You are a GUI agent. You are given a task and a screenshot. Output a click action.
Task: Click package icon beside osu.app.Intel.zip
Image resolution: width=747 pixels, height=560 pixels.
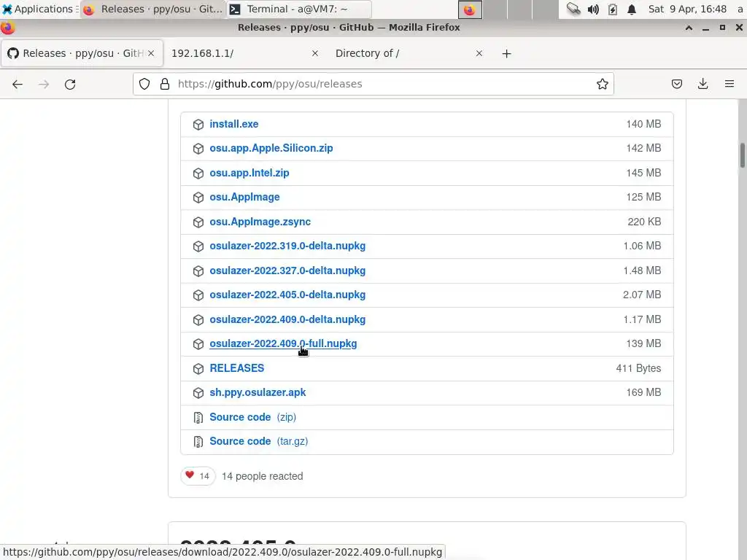[198, 174]
